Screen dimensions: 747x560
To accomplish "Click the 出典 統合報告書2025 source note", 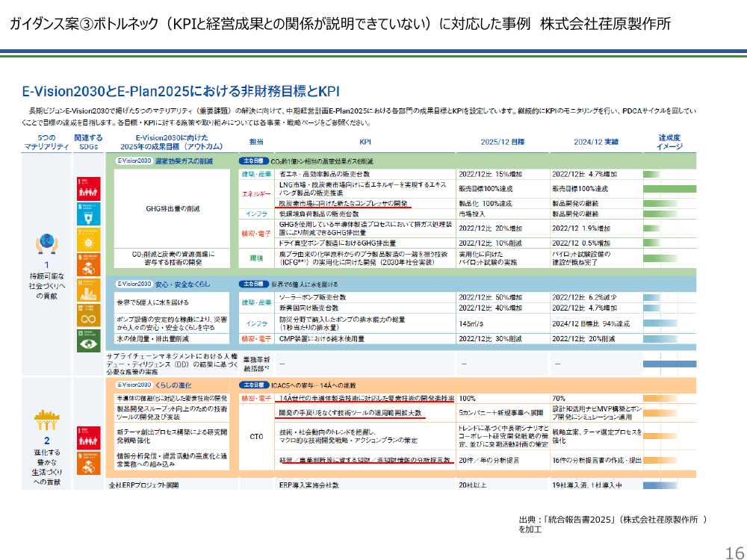I will [612, 524].
